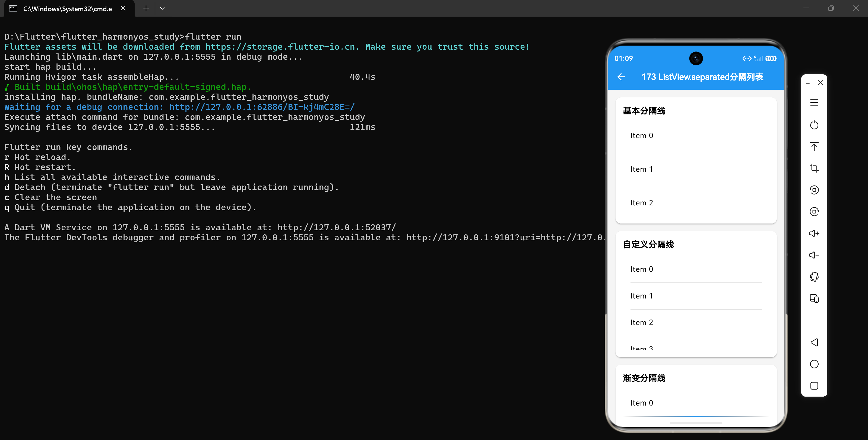Viewport: 868px width, 440px height.
Task: Lower volume with the speaker minus icon
Action: [814, 255]
